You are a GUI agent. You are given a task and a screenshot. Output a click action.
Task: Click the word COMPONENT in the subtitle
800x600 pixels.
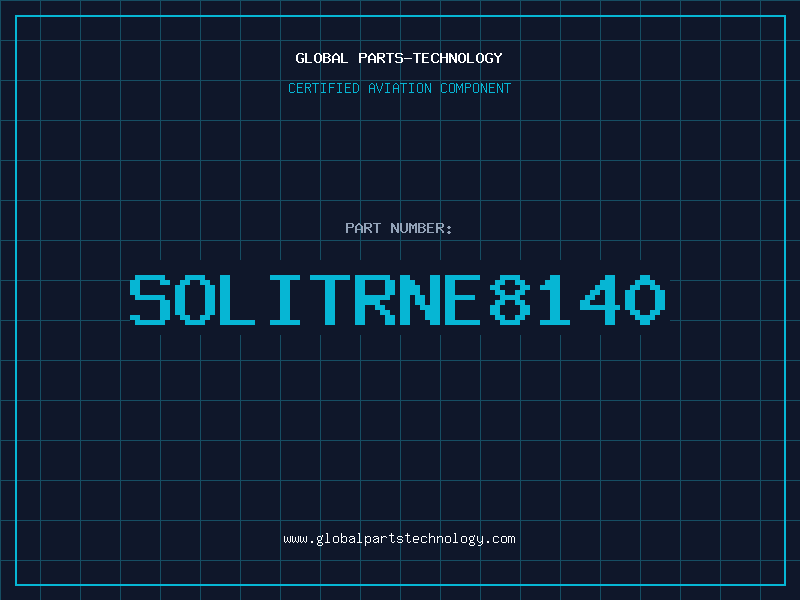[x=476, y=88]
